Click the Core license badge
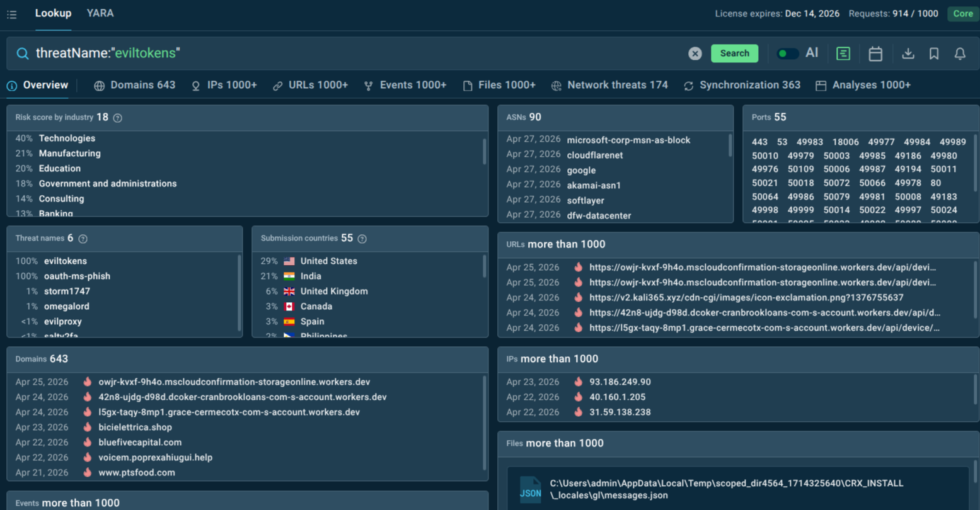 [962, 14]
